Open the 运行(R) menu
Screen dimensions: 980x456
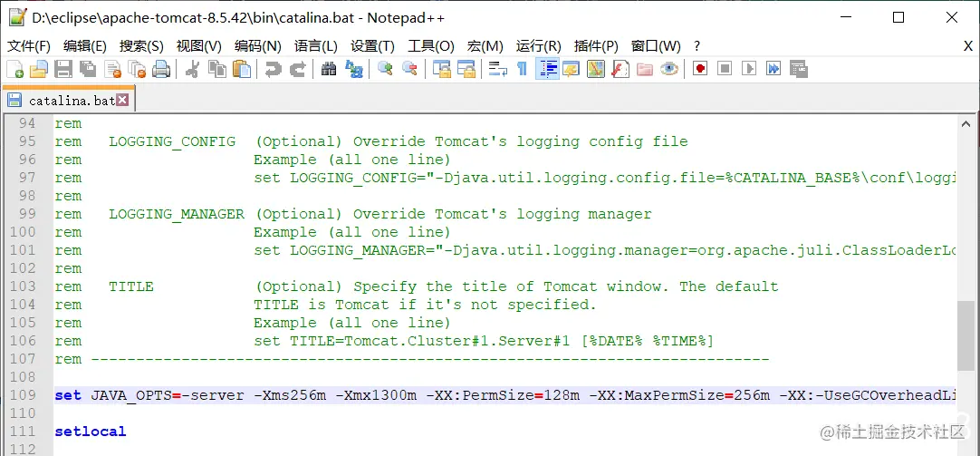pyautogui.click(x=539, y=46)
